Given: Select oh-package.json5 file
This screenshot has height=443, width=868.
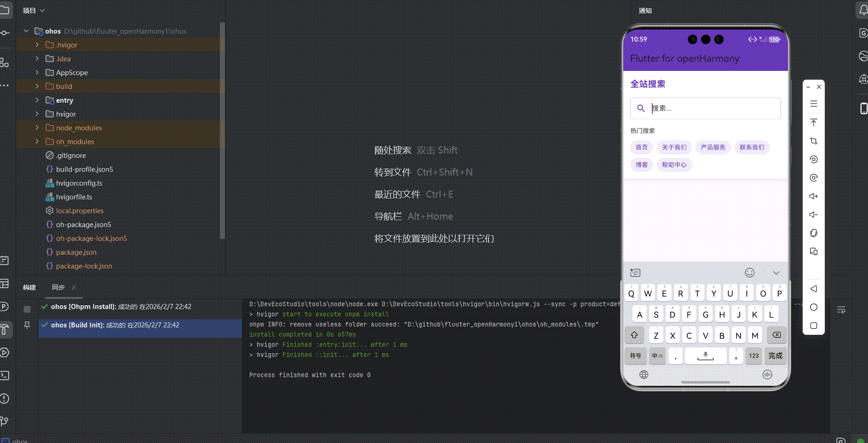Looking at the screenshot, I should 78,225.
